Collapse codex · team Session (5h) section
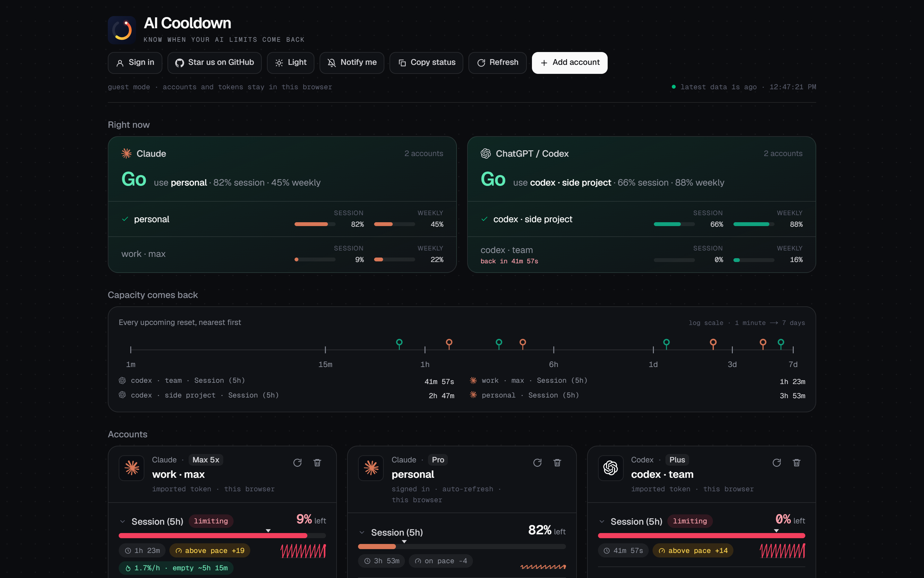The height and width of the screenshot is (578, 924). 602,521
